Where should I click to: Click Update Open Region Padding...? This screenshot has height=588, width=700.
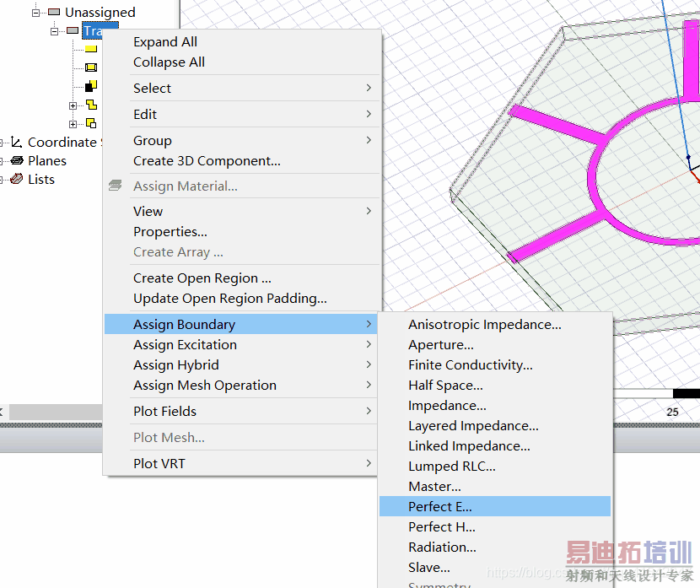pos(241,299)
